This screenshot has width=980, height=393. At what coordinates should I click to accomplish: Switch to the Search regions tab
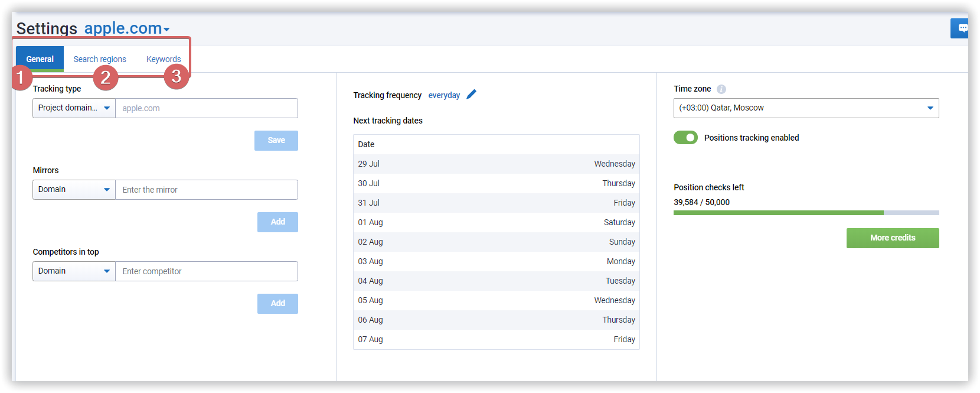point(100,59)
